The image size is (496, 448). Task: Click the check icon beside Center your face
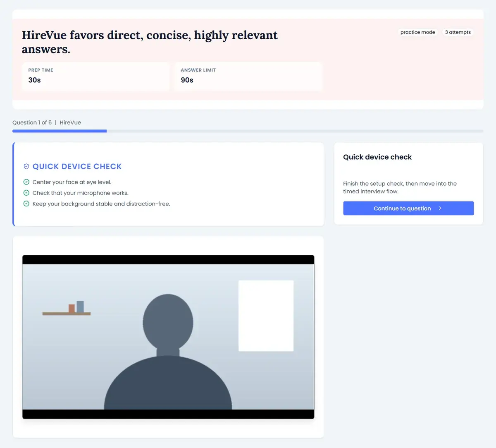26,182
